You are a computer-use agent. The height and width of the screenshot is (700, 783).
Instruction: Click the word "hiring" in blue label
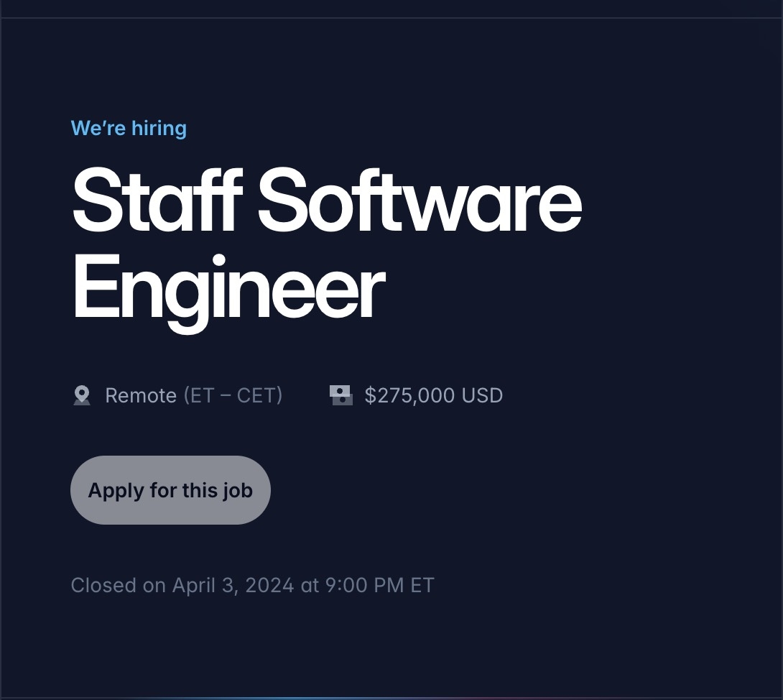(x=159, y=129)
